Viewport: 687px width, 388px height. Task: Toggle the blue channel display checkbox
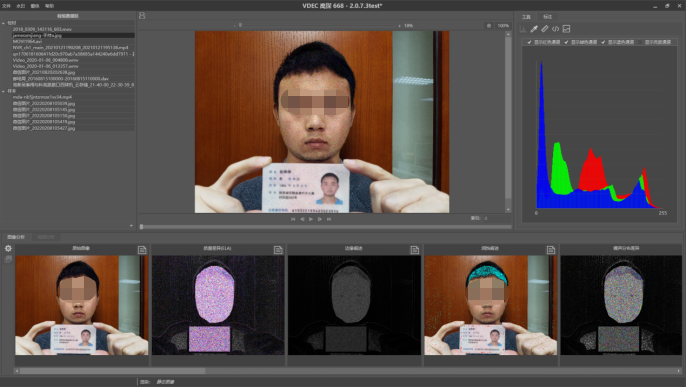603,42
